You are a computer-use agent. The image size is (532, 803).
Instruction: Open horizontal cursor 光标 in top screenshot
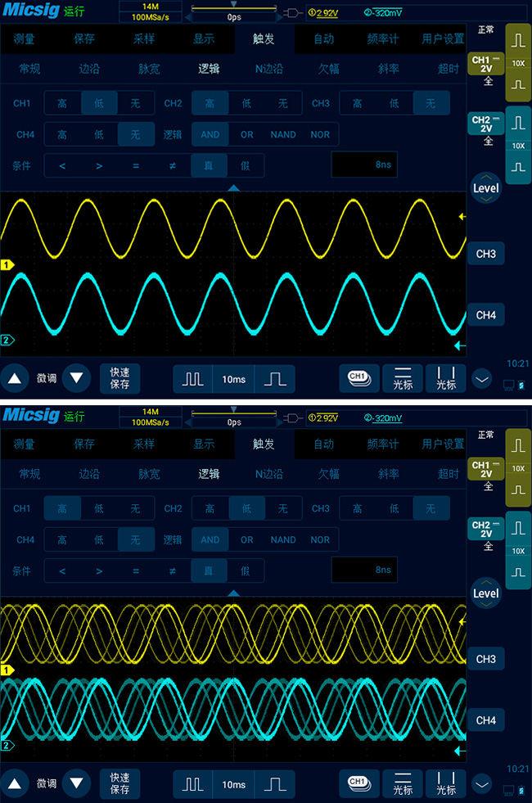tap(403, 378)
